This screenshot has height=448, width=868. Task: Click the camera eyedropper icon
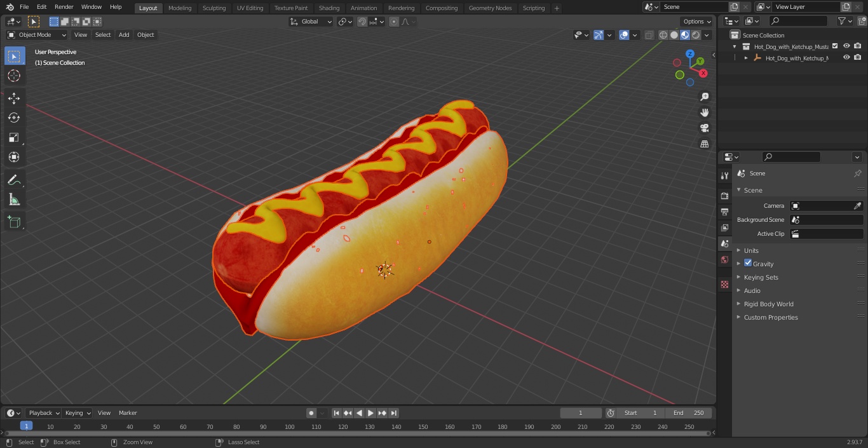click(857, 206)
